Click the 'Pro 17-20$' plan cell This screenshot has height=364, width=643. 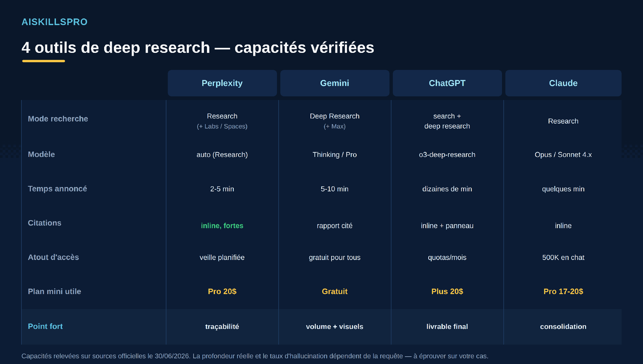pyautogui.click(x=563, y=291)
